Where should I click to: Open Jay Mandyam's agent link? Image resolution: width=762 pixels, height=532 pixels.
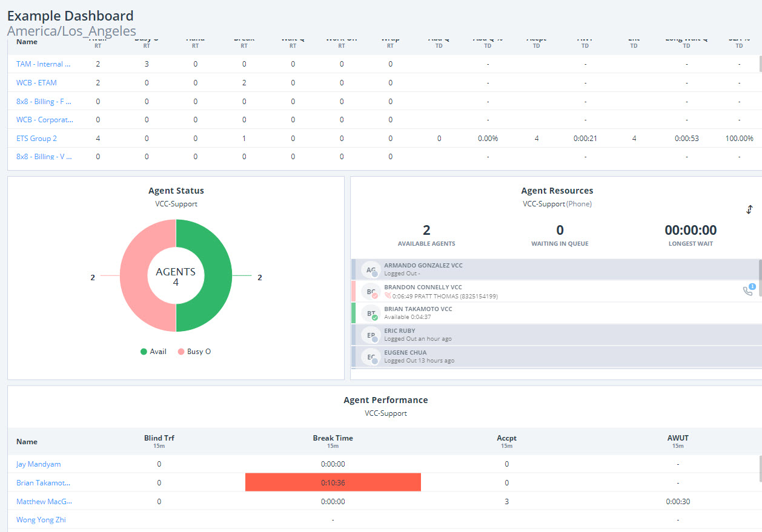tap(38, 464)
